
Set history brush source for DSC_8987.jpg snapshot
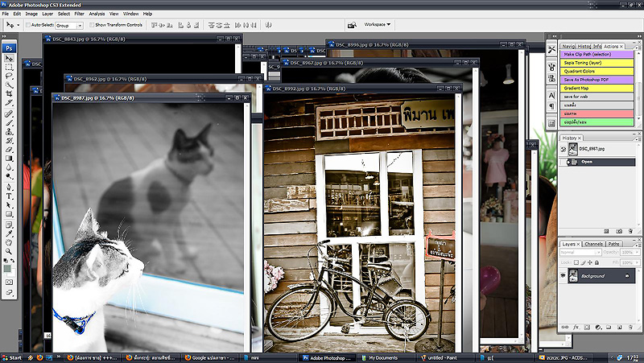[x=563, y=150]
